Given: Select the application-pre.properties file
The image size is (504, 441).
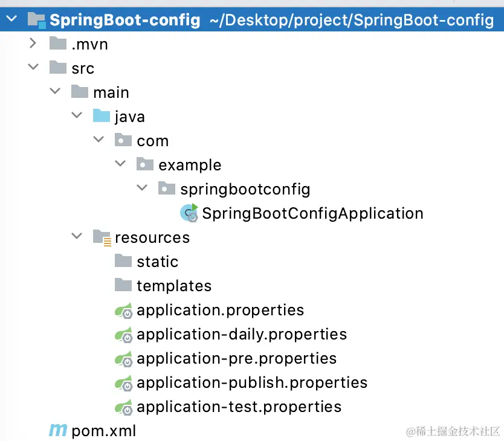Looking at the screenshot, I should pos(236,359).
